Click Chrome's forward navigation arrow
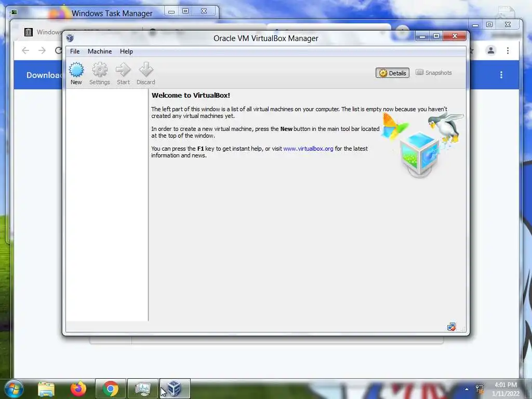This screenshot has height=399, width=532. (42, 50)
